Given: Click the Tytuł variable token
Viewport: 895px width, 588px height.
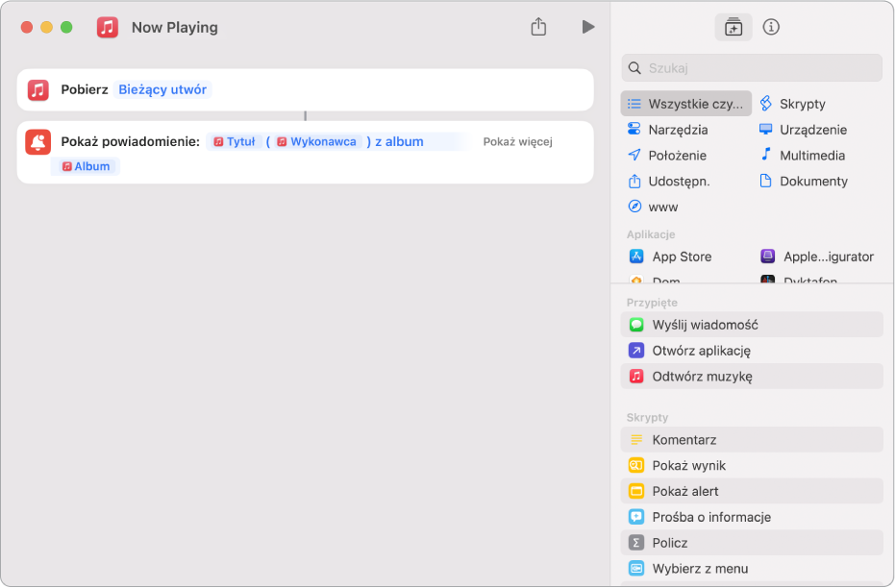Looking at the screenshot, I should click(235, 141).
